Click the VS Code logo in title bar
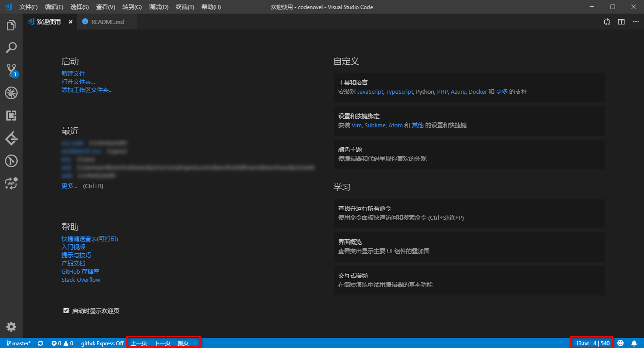 coord(8,7)
